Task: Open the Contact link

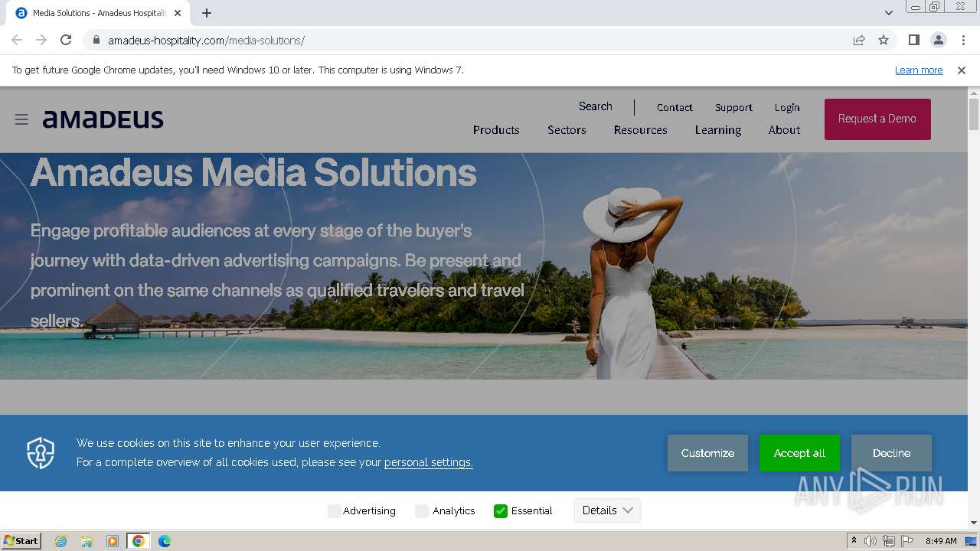Action: coord(675,108)
